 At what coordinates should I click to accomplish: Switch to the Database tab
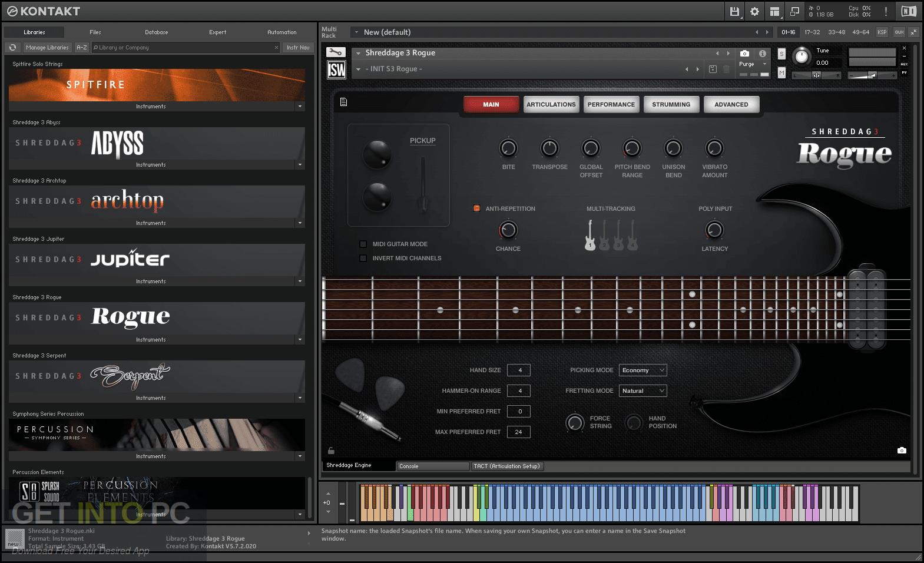click(157, 32)
